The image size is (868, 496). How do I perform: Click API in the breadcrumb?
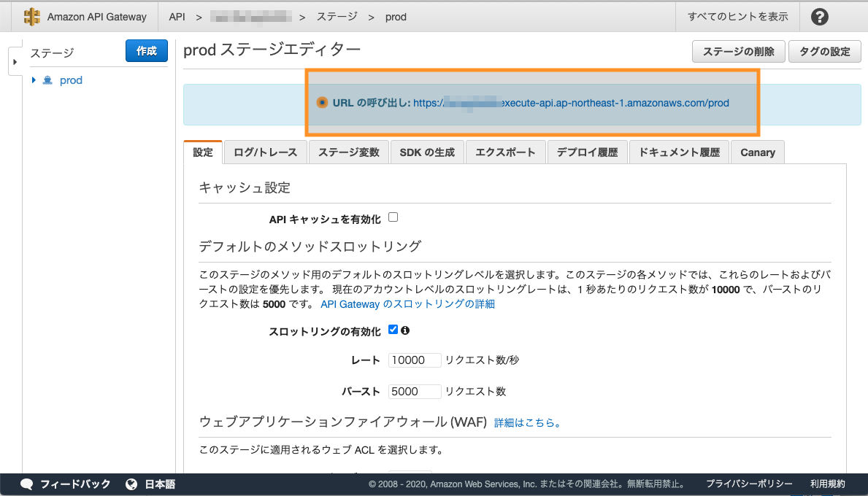point(177,18)
